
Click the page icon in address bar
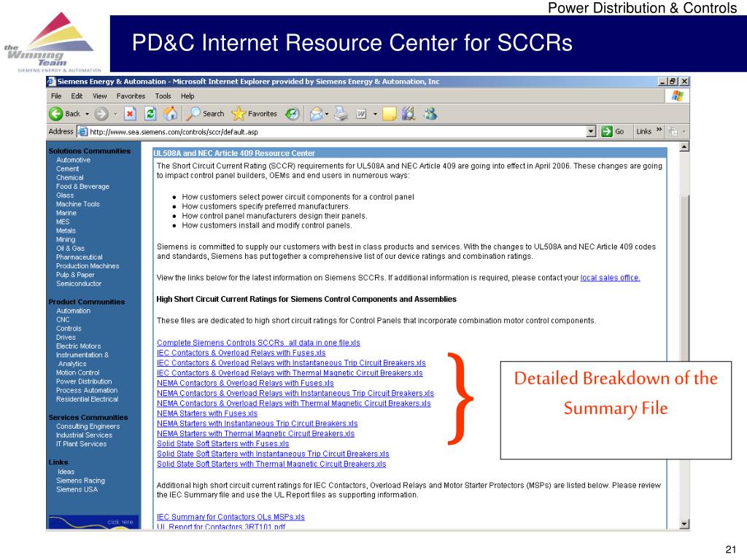coord(82,131)
